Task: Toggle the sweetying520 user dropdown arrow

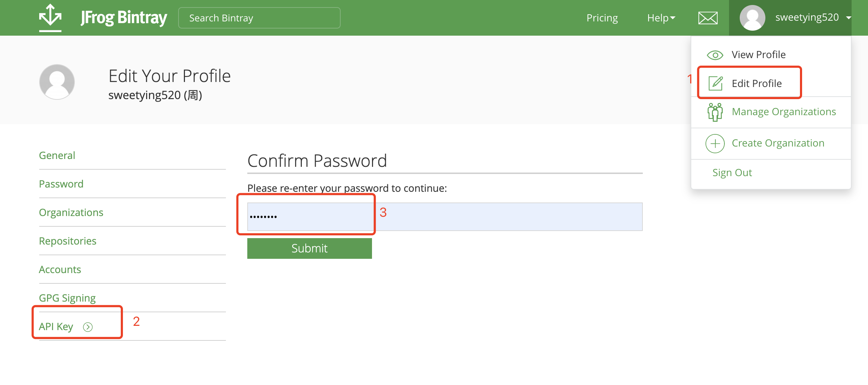Action: pyautogui.click(x=849, y=18)
